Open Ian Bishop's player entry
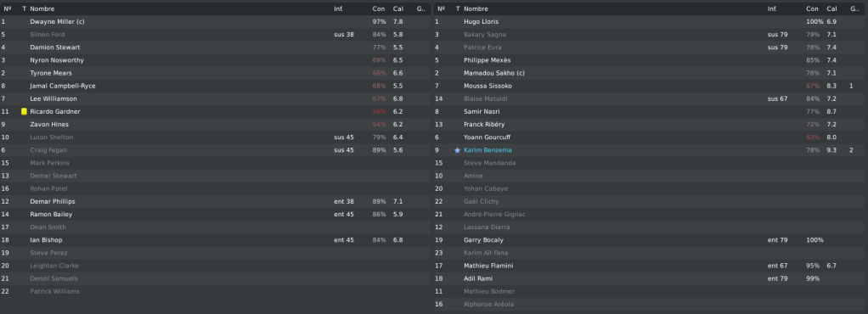The height and width of the screenshot is (314, 868). pos(46,240)
